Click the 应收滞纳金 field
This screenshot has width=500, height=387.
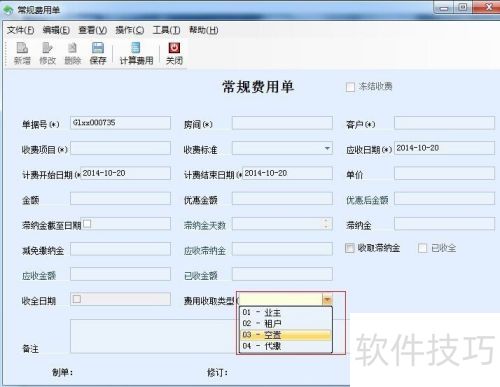coord(282,249)
